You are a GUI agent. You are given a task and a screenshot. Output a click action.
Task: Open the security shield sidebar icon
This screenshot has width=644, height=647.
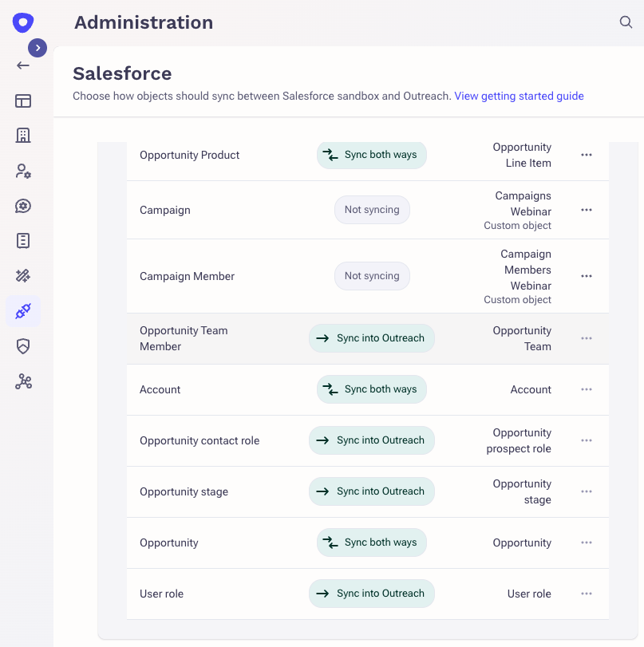pos(23,346)
